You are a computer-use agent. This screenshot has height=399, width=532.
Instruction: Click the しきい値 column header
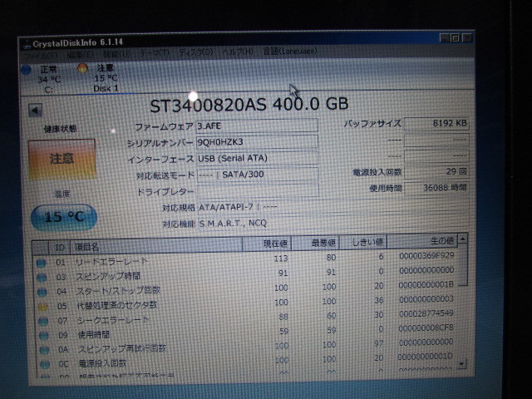click(363, 242)
